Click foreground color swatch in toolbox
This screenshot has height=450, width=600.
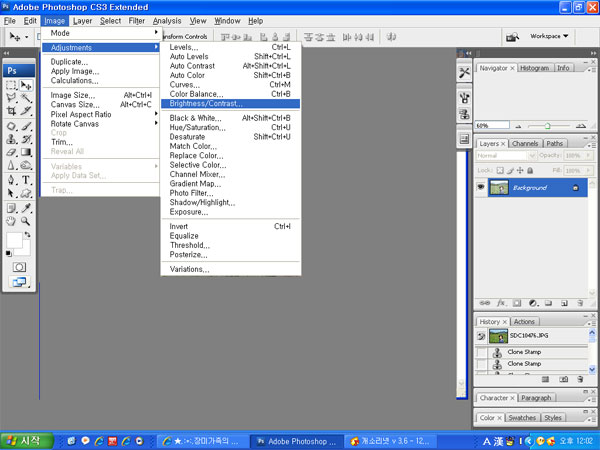point(14,240)
